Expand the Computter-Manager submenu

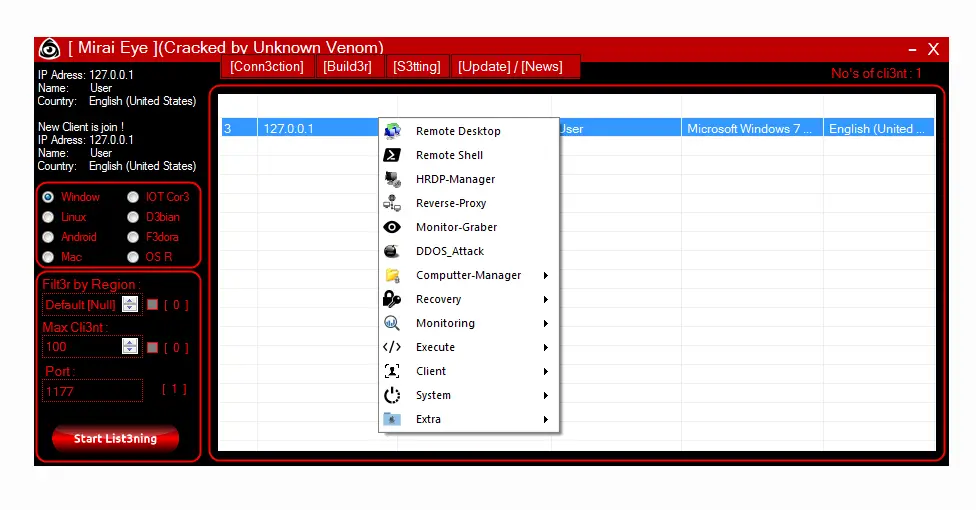pos(545,275)
